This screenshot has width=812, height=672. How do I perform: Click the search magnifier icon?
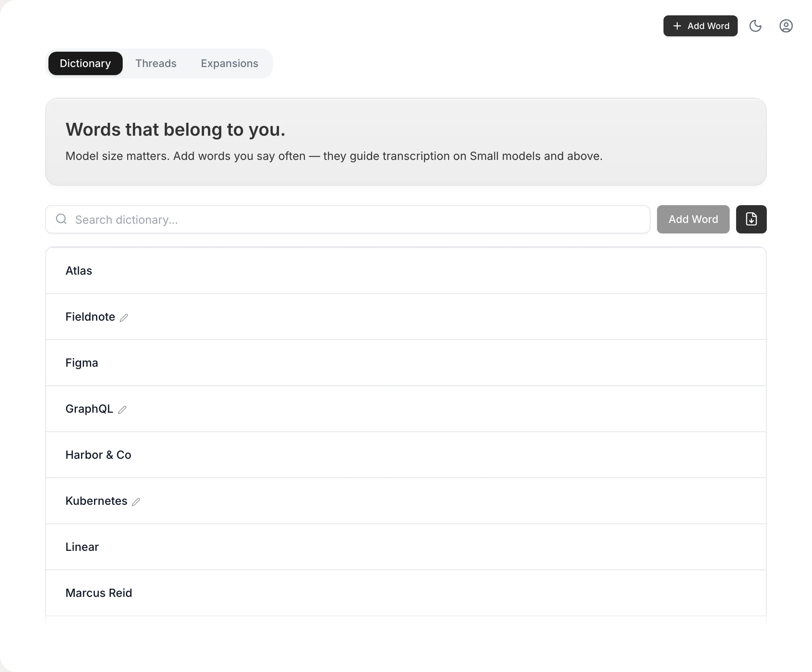pos(61,219)
